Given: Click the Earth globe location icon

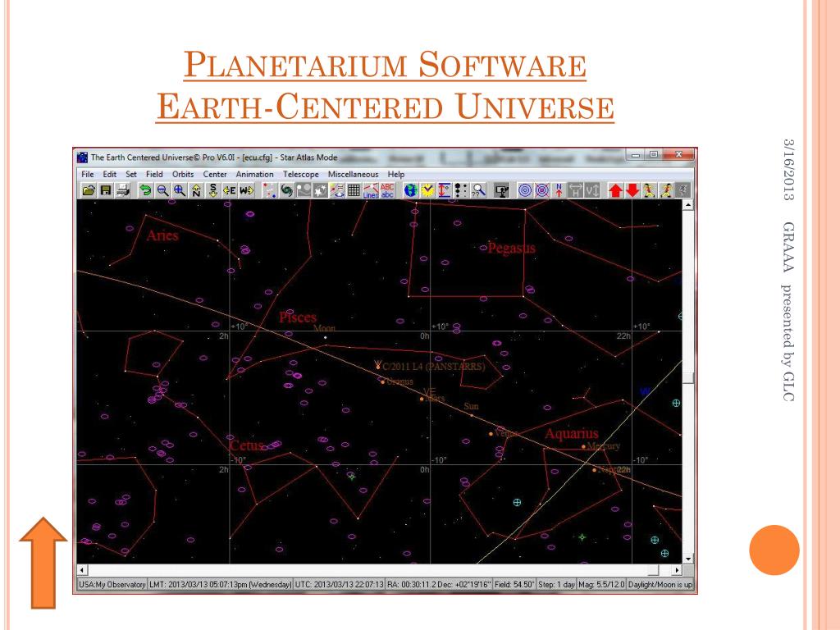Looking at the screenshot, I should click(411, 190).
